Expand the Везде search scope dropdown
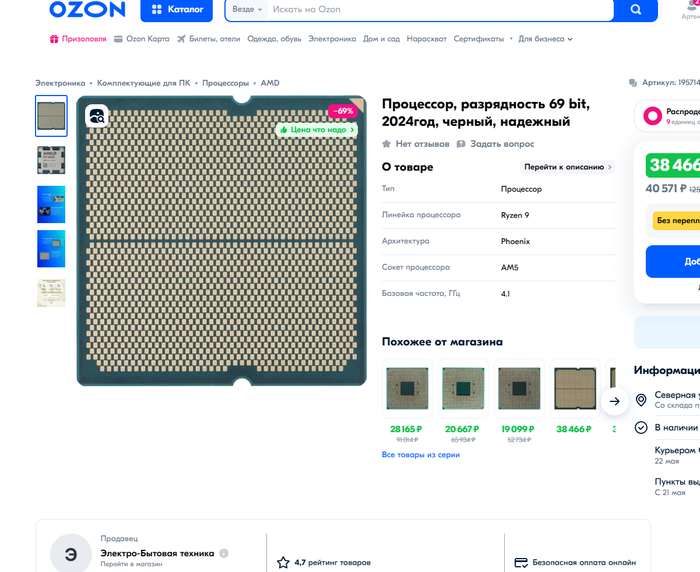700x572 pixels. tap(247, 10)
